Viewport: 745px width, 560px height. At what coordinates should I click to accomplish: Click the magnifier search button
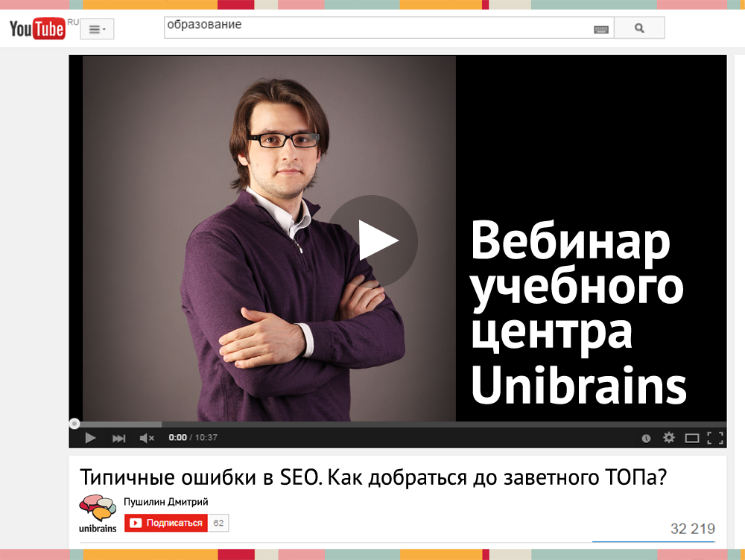coord(639,28)
